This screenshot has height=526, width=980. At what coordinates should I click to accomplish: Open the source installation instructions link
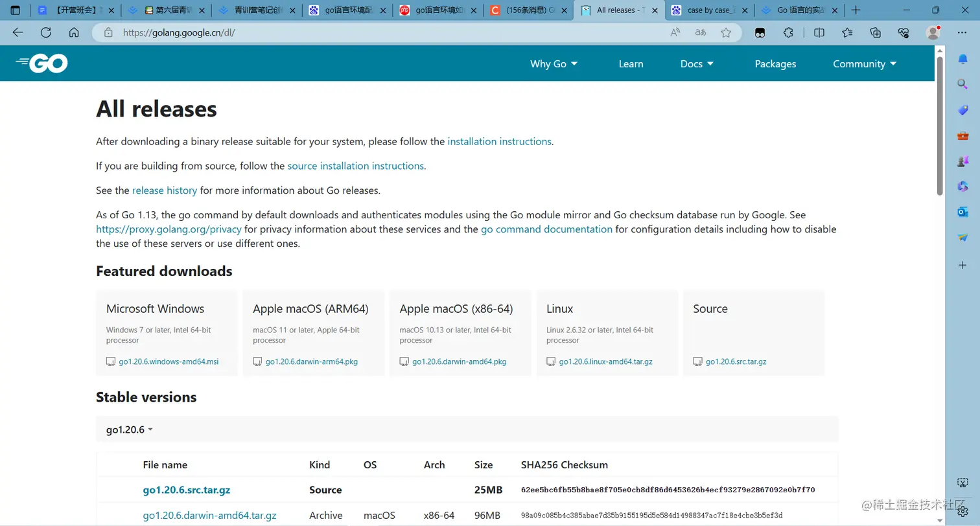point(356,166)
